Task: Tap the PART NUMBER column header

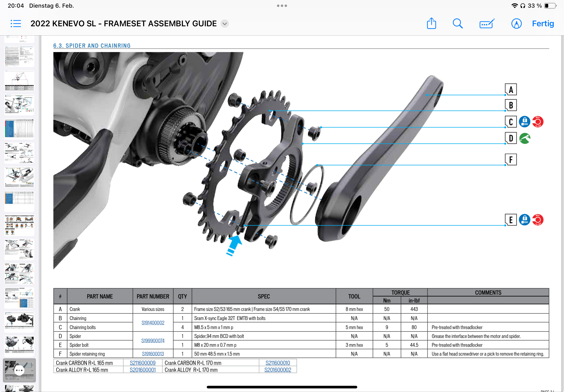Action: (x=153, y=296)
